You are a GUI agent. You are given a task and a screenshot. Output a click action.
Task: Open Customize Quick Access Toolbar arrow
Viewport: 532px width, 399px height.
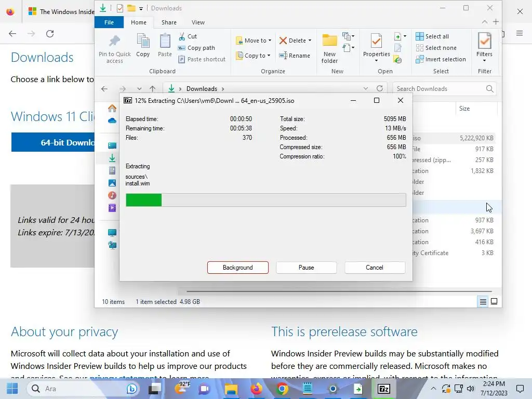[141, 8]
